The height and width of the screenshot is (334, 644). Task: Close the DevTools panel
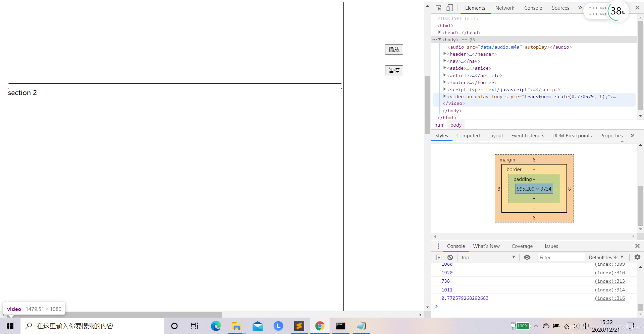[x=637, y=8]
